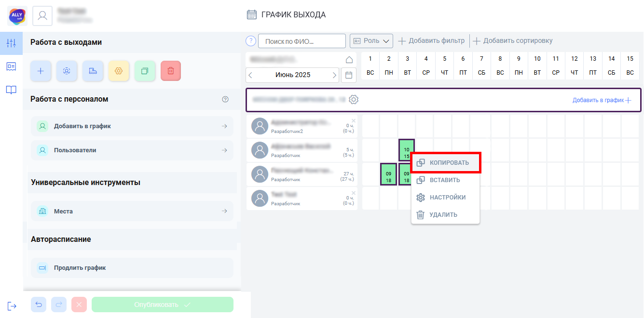Go to next month after Июнь 2025
644x318 pixels.
(x=334, y=75)
